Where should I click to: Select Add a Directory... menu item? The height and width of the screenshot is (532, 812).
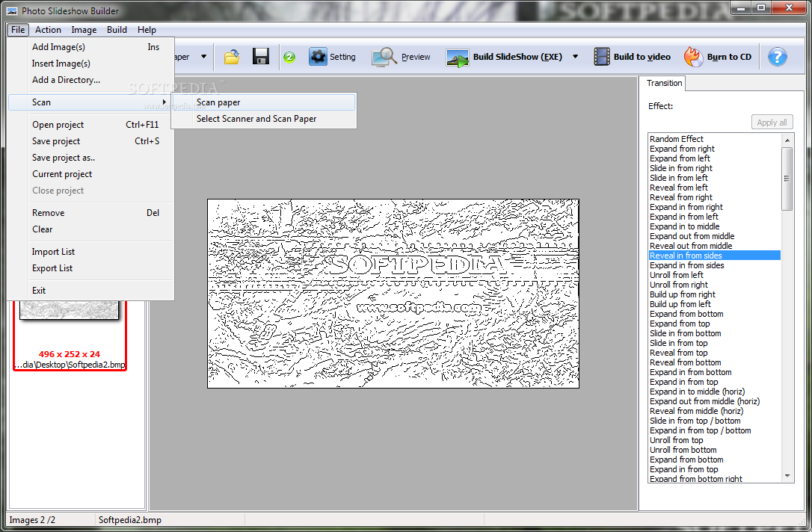91,80
